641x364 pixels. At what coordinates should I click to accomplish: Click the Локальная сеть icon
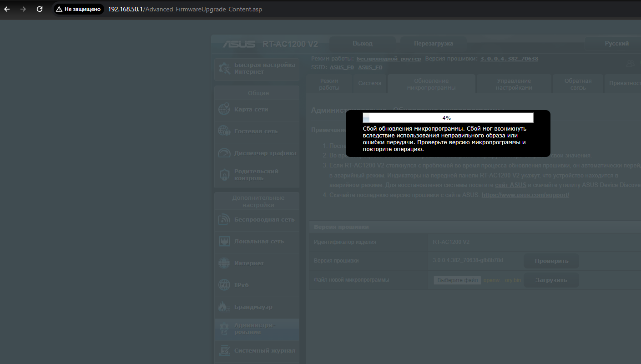[x=224, y=241]
